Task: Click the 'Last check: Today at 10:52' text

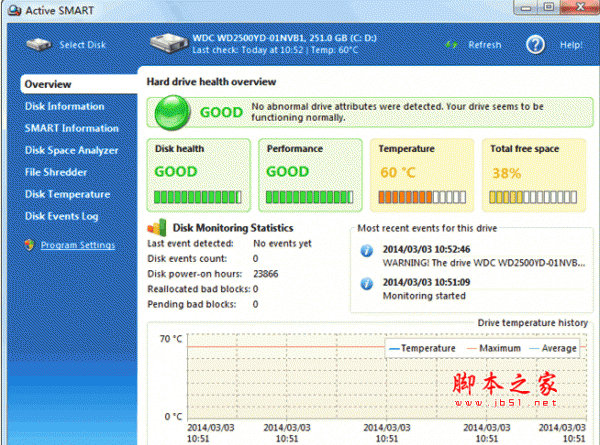Action: coord(247,50)
